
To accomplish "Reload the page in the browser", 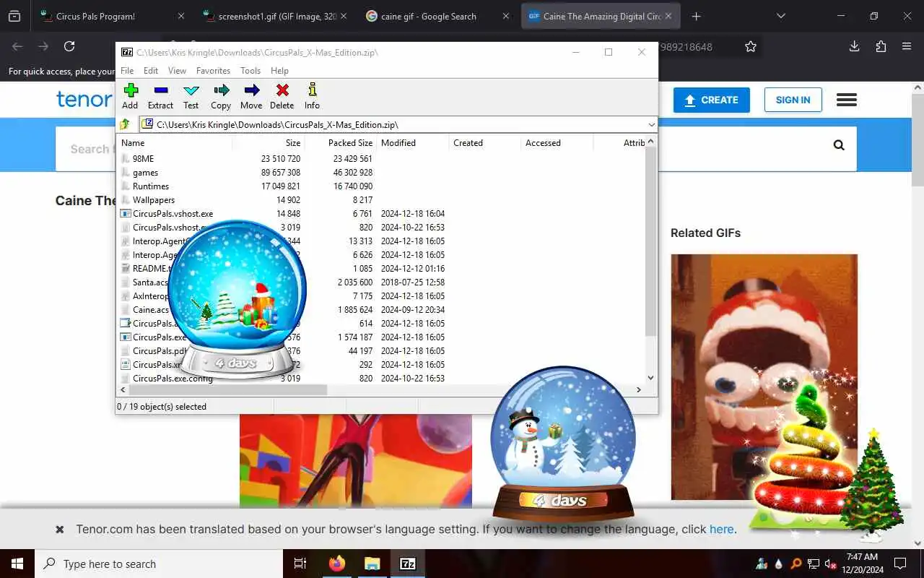I will (69, 46).
